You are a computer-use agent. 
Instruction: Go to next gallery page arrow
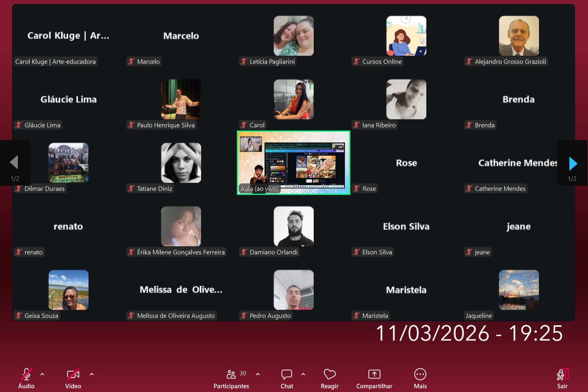tap(573, 163)
